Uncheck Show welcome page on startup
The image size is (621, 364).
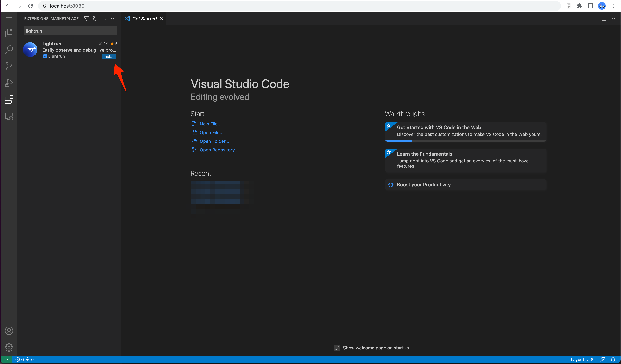pos(337,348)
